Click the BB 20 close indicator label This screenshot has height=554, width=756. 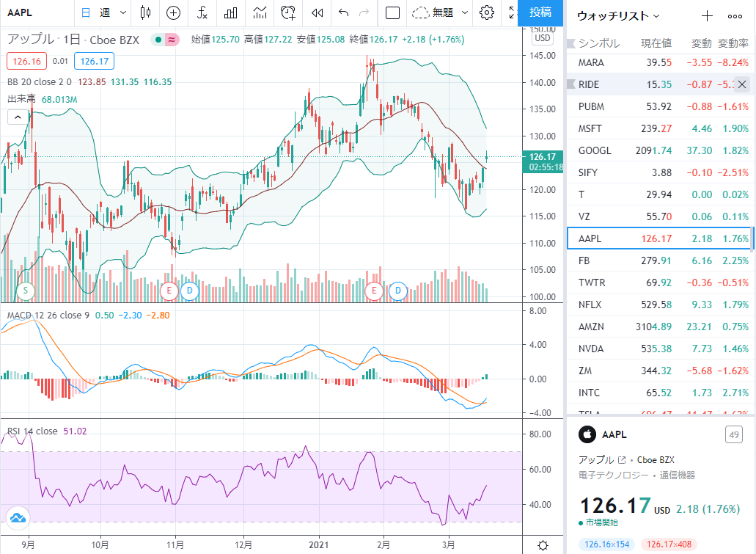click(x=40, y=82)
